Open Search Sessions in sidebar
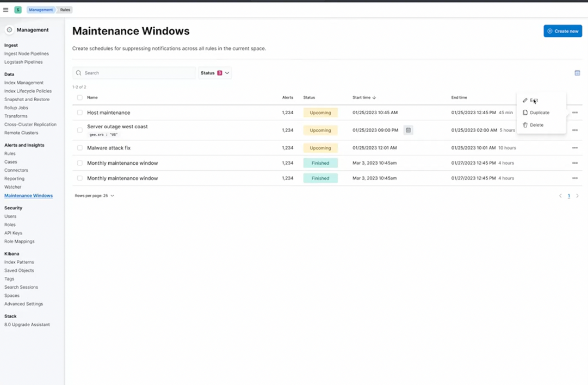This screenshot has width=588, height=385. point(21,287)
